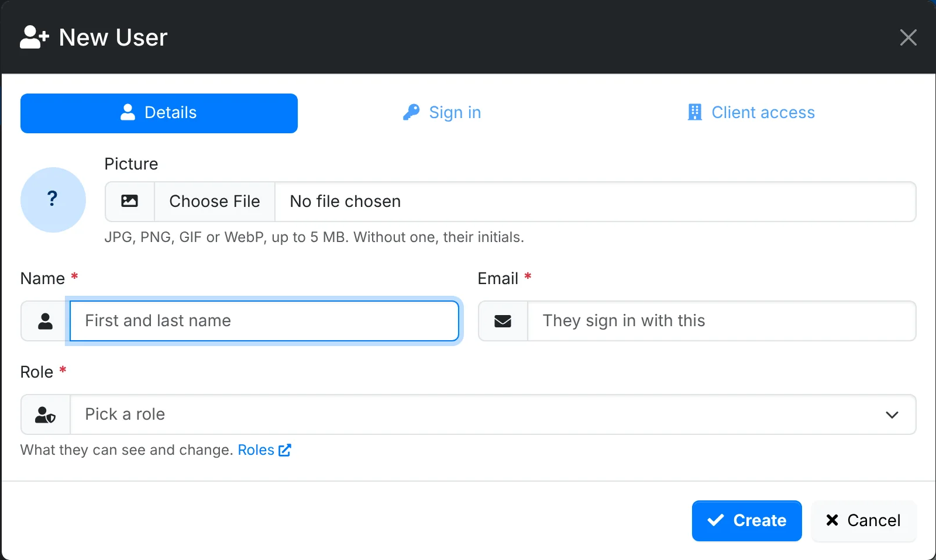Click the New User title text
The width and height of the screenshot is (936, 560).
pyautogui.click(x=113, y=37)
